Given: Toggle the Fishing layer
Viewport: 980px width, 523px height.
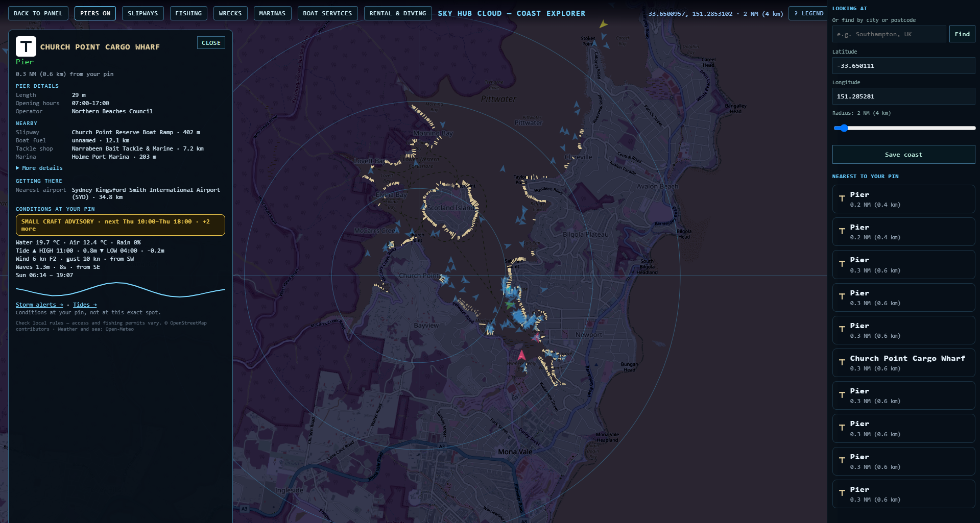Looking at the screenshot, I should click(x=188, y=13).
